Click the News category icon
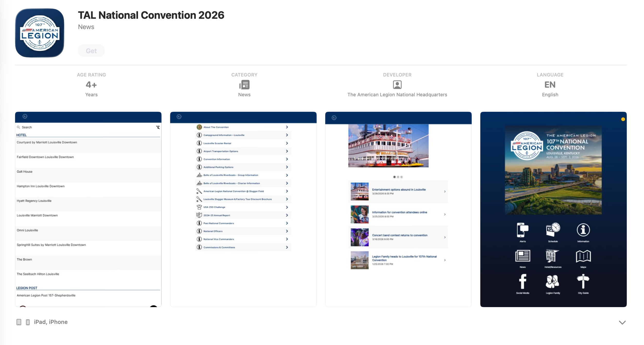The height and width of the screenshot is (345, 644). click(x=244, y=85)
